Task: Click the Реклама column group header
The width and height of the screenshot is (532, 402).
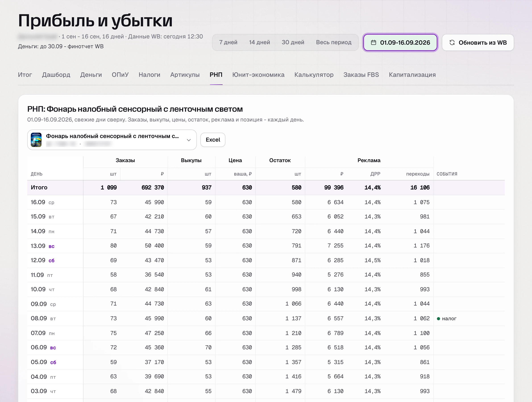Action: tap(369, 160)
